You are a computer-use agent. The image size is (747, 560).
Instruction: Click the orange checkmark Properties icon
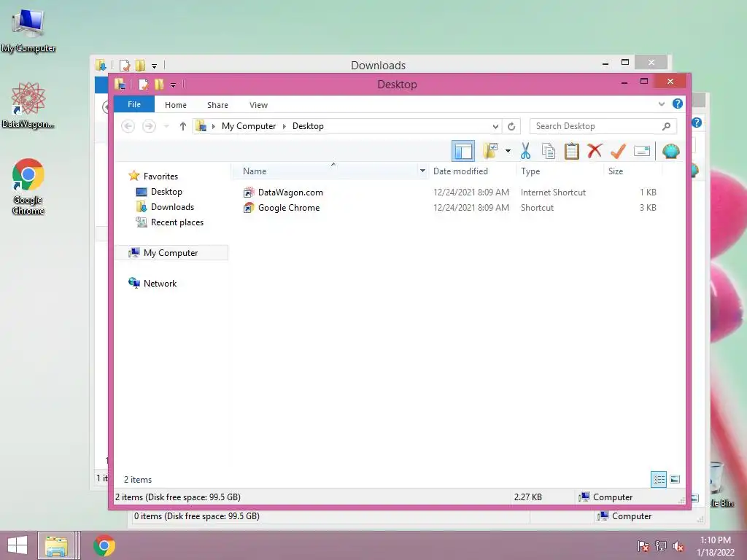[618, 152]
